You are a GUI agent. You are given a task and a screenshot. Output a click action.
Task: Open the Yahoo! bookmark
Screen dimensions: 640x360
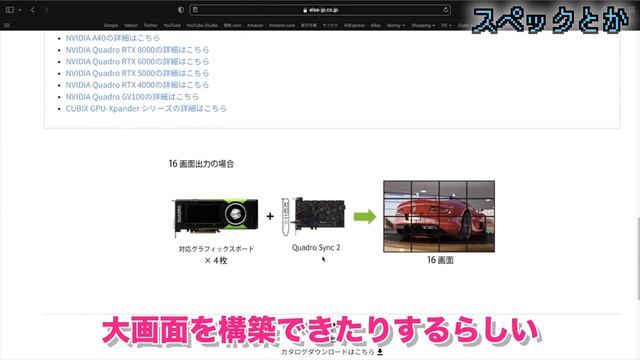pyautogui.click(x=131, y=25)
